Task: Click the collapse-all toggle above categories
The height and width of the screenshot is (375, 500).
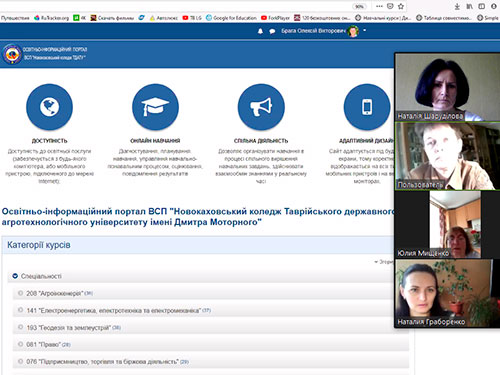Action: pyautogui.click(x=384, y=262)
